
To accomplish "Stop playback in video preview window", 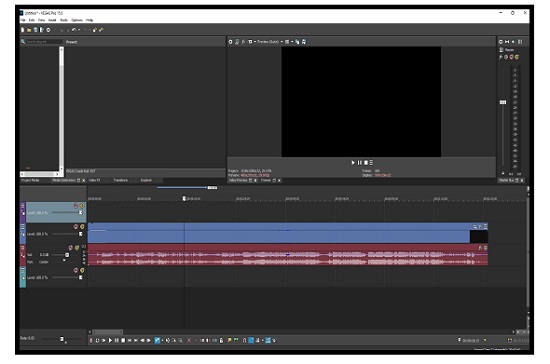I will (365, 163).
